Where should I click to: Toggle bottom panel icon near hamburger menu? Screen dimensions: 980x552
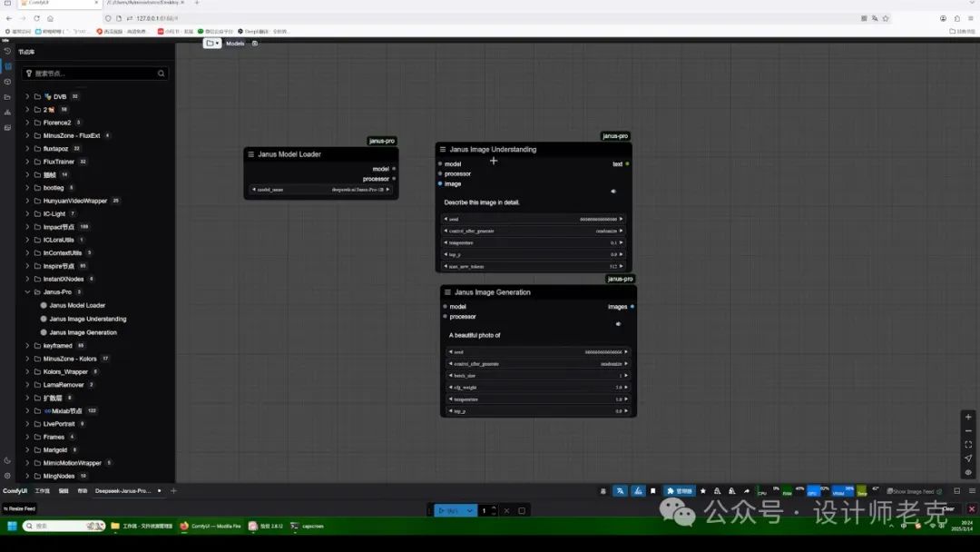(x=957, y=491)
